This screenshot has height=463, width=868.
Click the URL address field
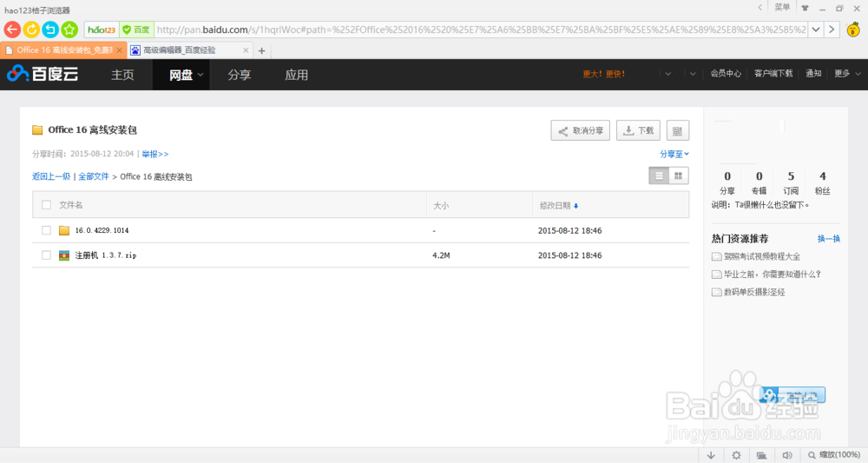(481, 30)
